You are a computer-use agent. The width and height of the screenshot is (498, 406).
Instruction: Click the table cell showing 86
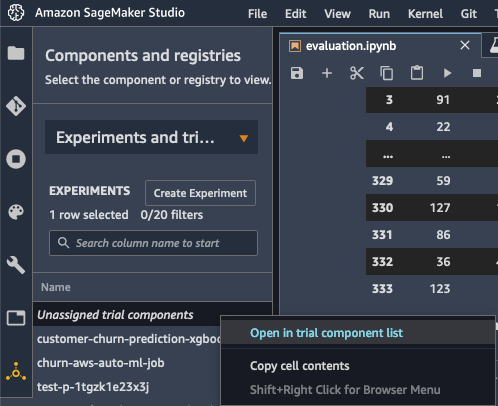pyautogui.click(x=443, y=235)
